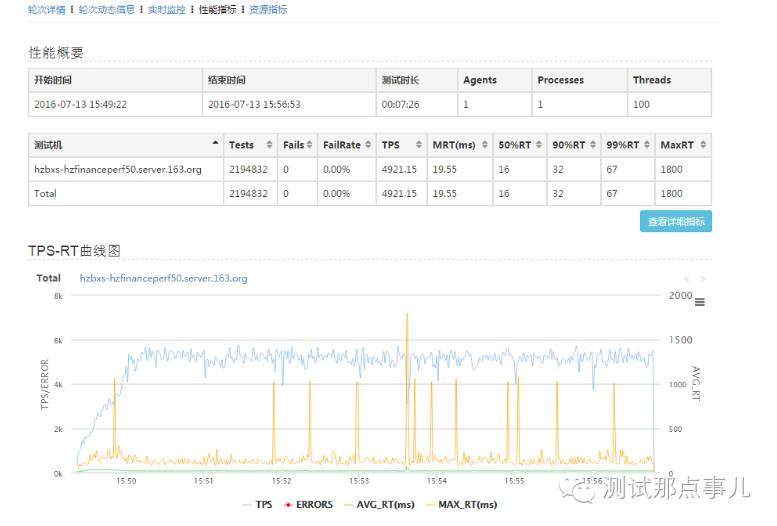Image resolution: width=777 pixels, height=526 pixels.
Task: Click 查看详细指标 button
Action: (676, 222)
